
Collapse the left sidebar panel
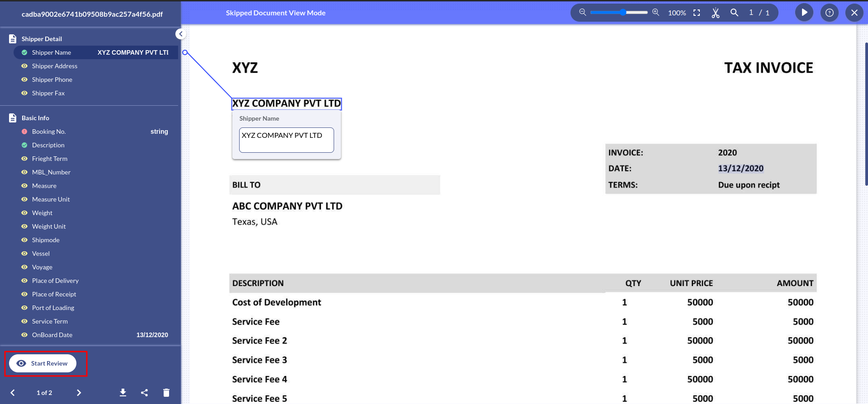(180, 34)
